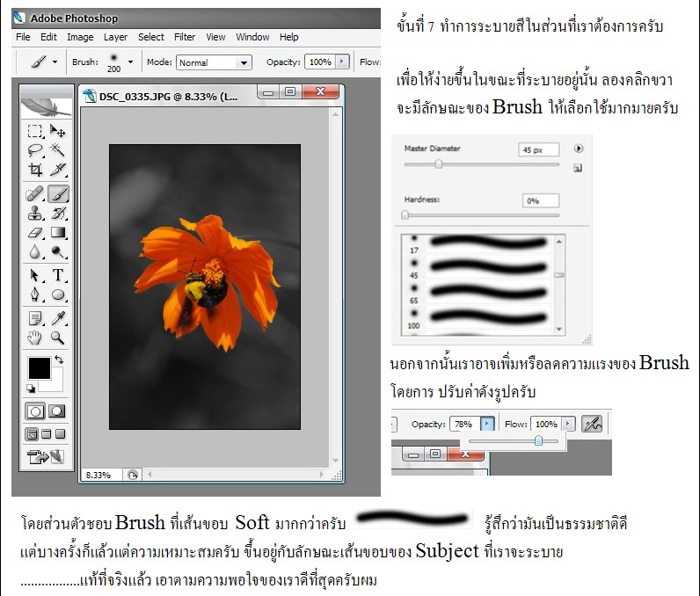Toggle the airbrush option next to Flow
700x596 pixels.
593,424
